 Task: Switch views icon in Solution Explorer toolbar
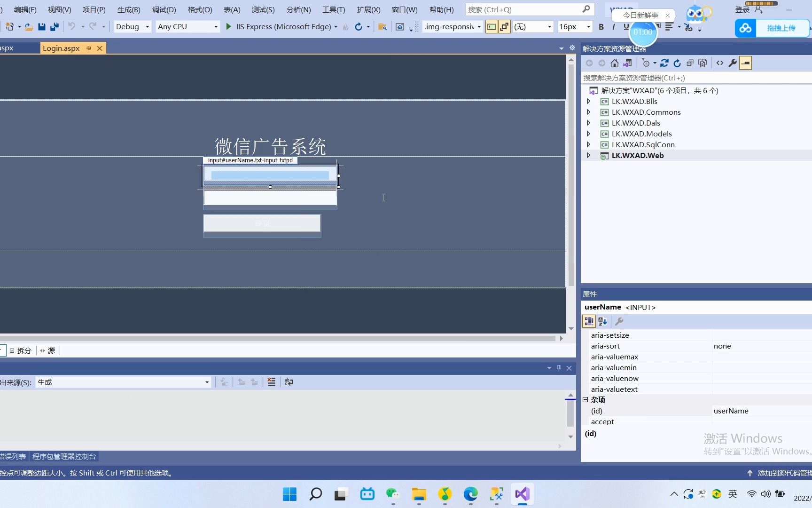point(627,63)
